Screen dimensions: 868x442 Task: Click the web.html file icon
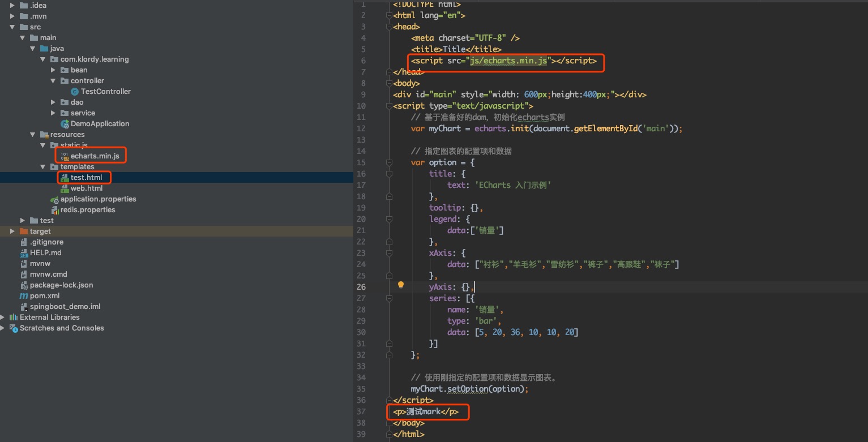(x=65, y=188)
